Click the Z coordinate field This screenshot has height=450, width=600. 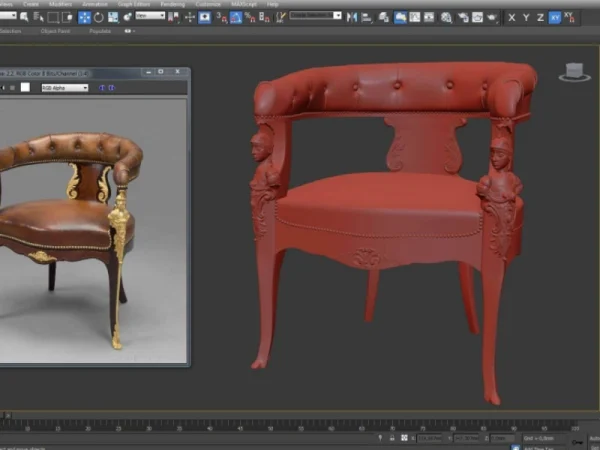coord(503,438)
